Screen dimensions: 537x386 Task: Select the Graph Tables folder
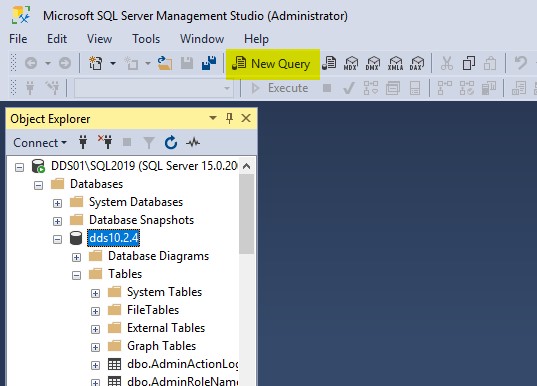click(161, 346)
